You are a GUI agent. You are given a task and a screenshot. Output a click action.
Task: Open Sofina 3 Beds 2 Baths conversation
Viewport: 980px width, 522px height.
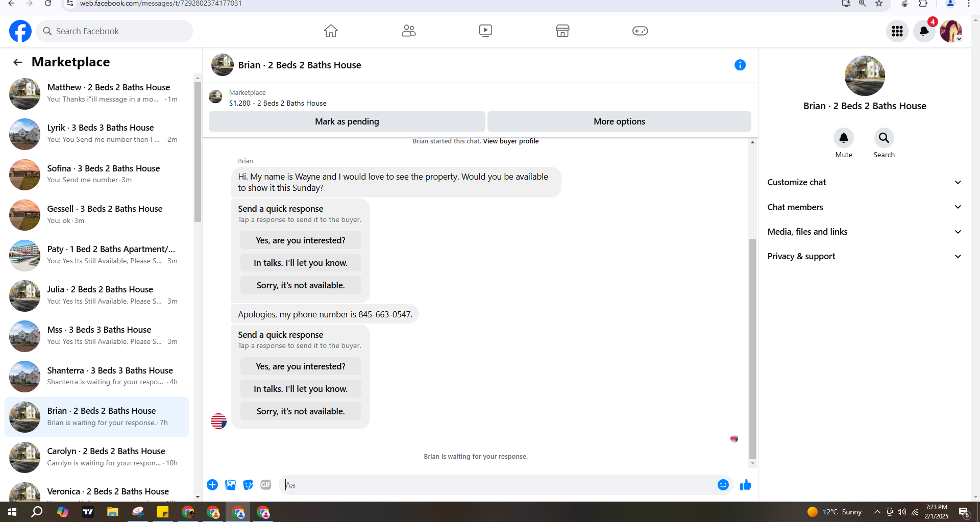96,175
